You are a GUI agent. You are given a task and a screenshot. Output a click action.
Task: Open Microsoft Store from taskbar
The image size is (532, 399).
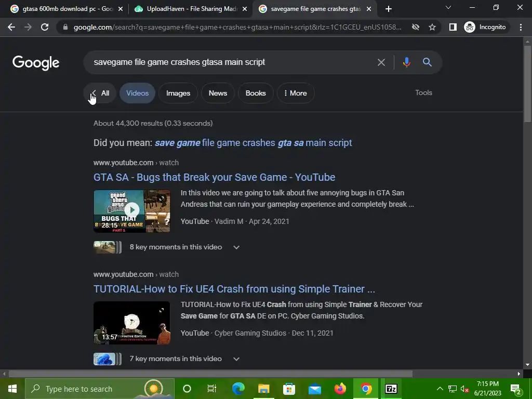coord(289,389)
